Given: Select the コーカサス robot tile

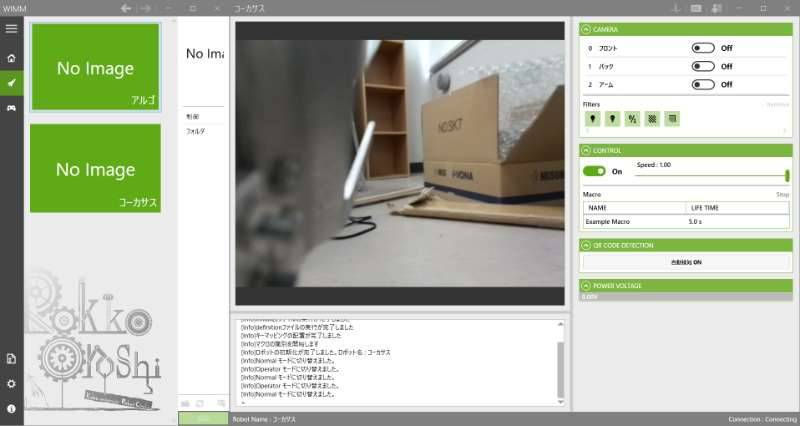Looking at the screenshot, I should pos(95,168).
